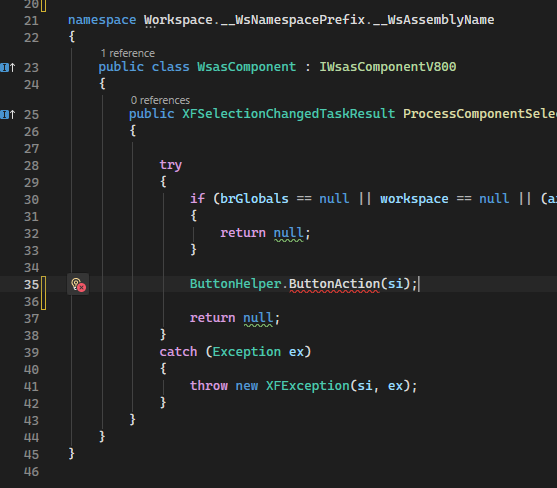
Task: Click line number 46 in the gutter
Action: pyautogui.click(x=31, y=472)
